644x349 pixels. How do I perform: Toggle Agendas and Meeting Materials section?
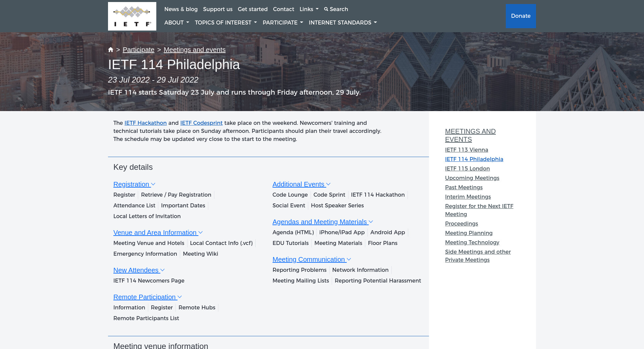coord(322,222)
